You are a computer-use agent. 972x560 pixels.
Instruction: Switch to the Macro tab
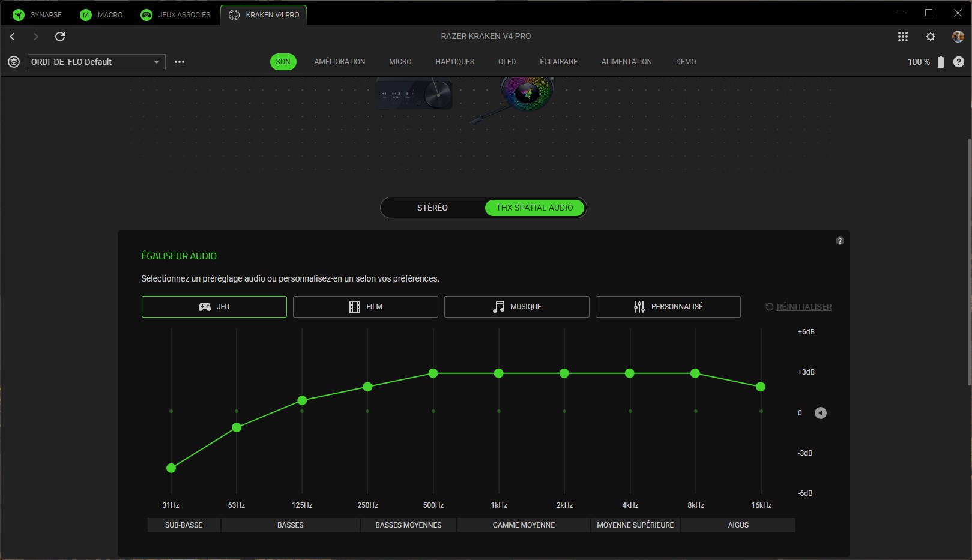coord(101,15)
